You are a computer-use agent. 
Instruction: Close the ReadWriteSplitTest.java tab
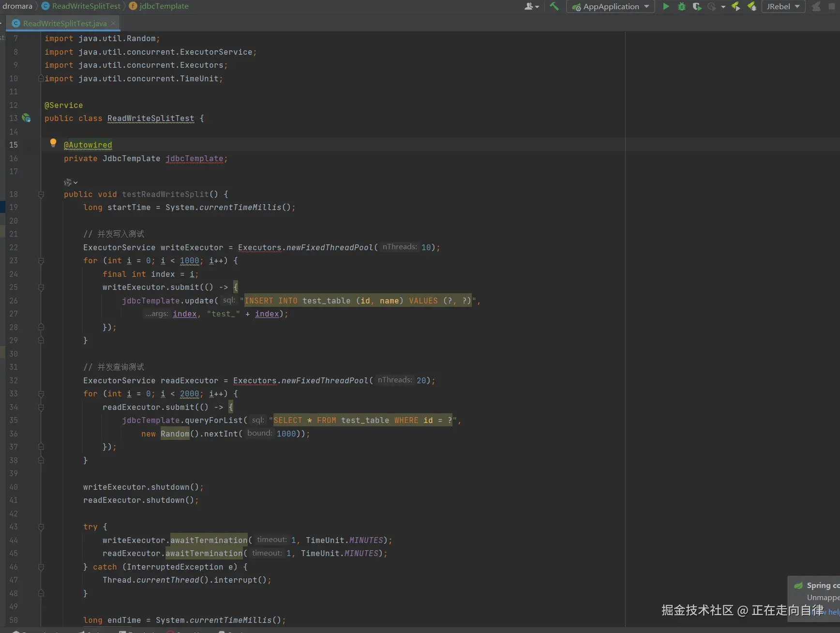(113, 23)
